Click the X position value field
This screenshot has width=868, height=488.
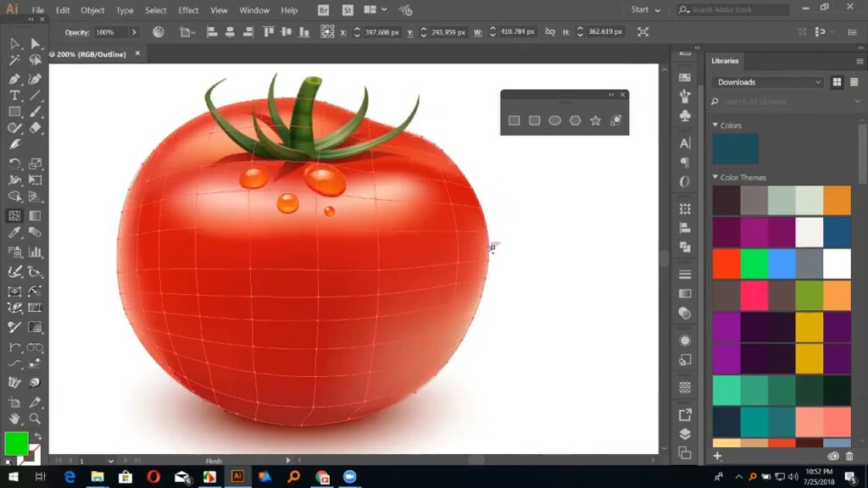(382, 32)
